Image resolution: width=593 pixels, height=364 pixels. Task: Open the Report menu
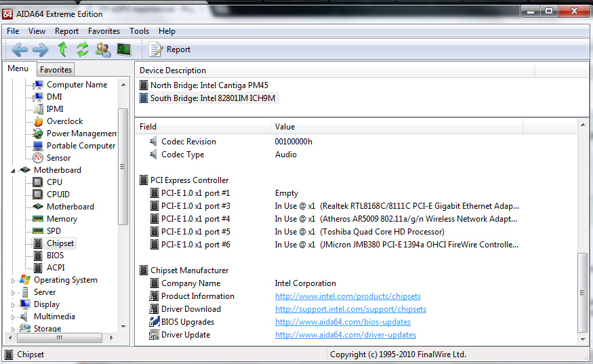[x=66, y=31]
